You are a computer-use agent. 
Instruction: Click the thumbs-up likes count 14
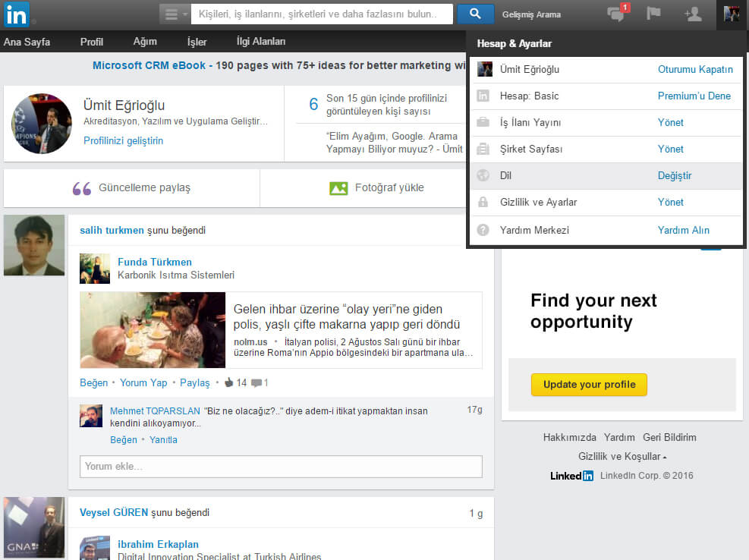coord(235,382)
